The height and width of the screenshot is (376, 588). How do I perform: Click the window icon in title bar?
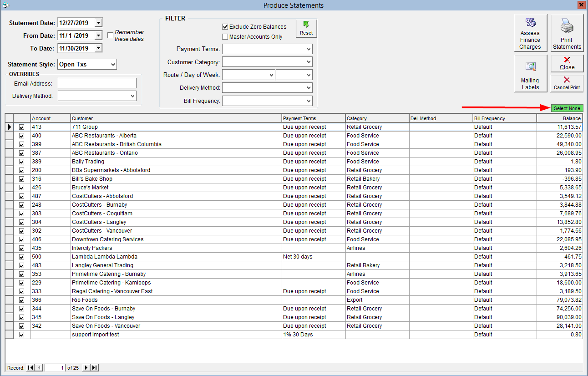5,5
